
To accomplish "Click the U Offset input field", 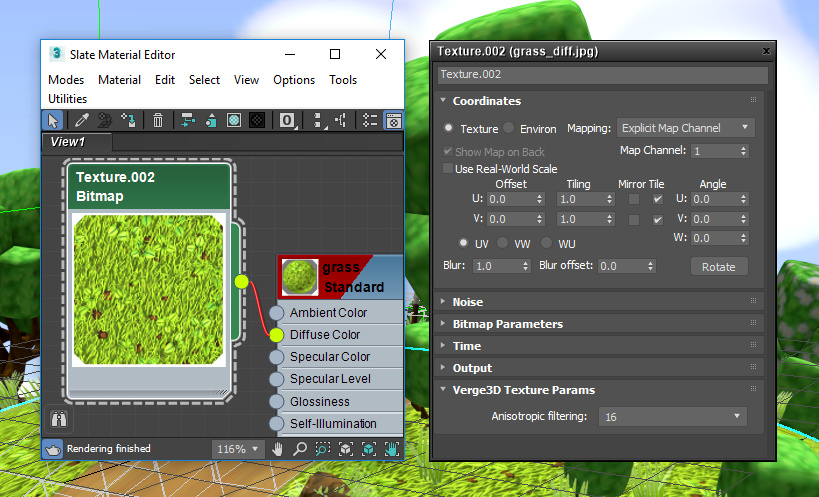I will click(x=511, y=199).
